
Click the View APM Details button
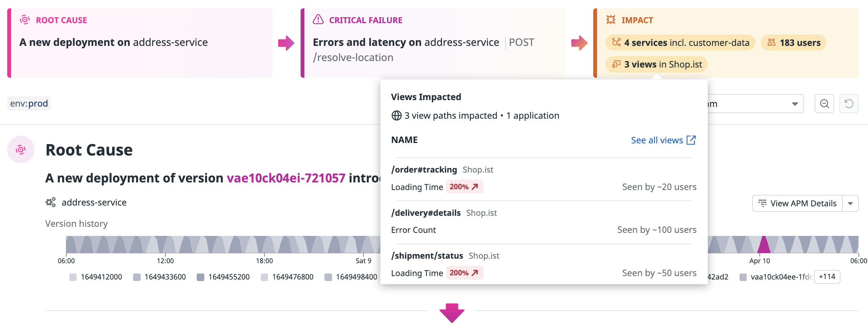point(797,203)
